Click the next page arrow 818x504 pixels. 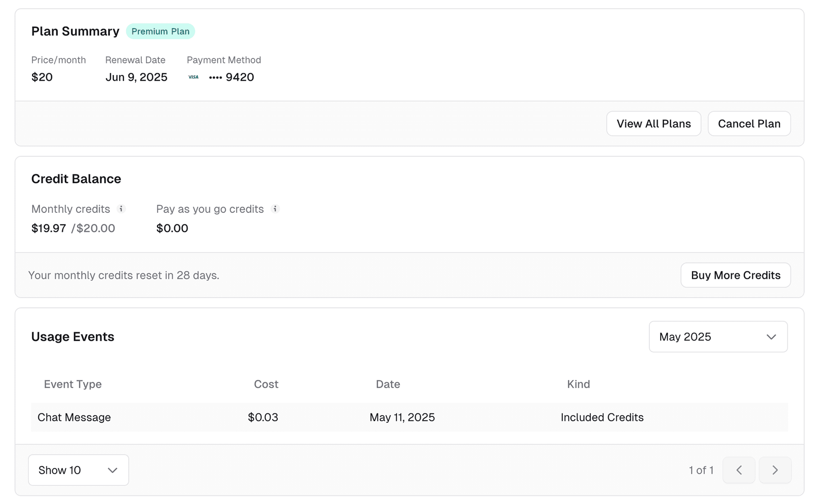[x=775, y=470]
